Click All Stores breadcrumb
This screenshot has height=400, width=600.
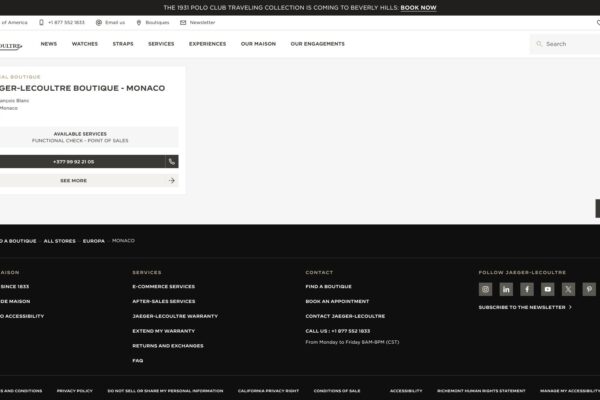click(x=60, y=241)
